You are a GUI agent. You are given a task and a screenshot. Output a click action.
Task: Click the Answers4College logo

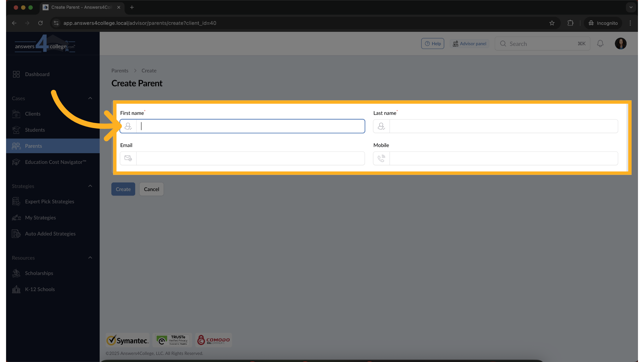(x=45, y=44)
